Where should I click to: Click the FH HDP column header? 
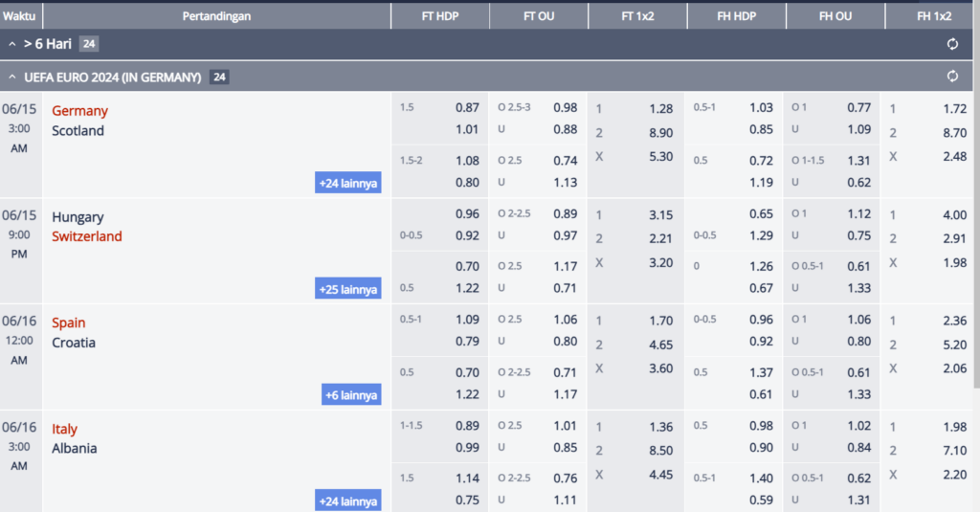coord(736,16)
